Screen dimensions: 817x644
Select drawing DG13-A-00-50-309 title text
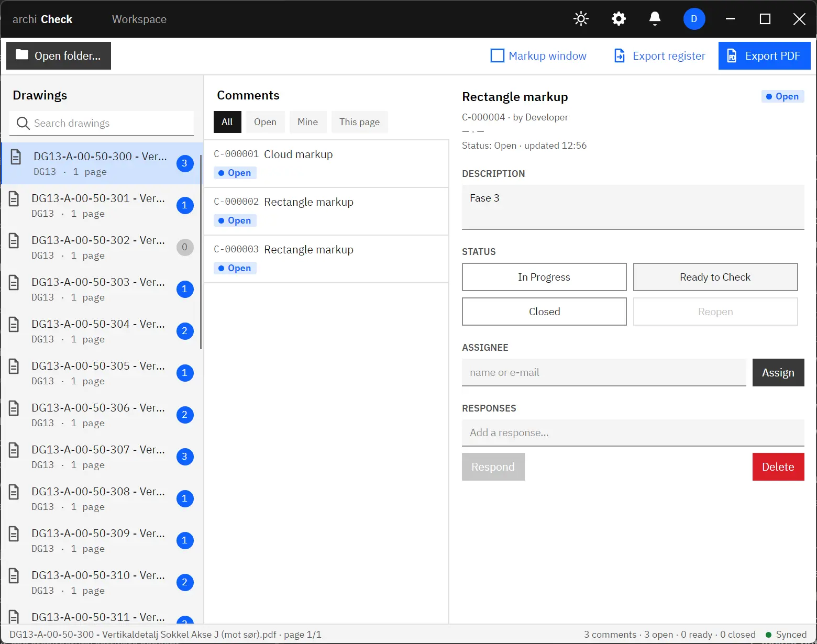98,534
